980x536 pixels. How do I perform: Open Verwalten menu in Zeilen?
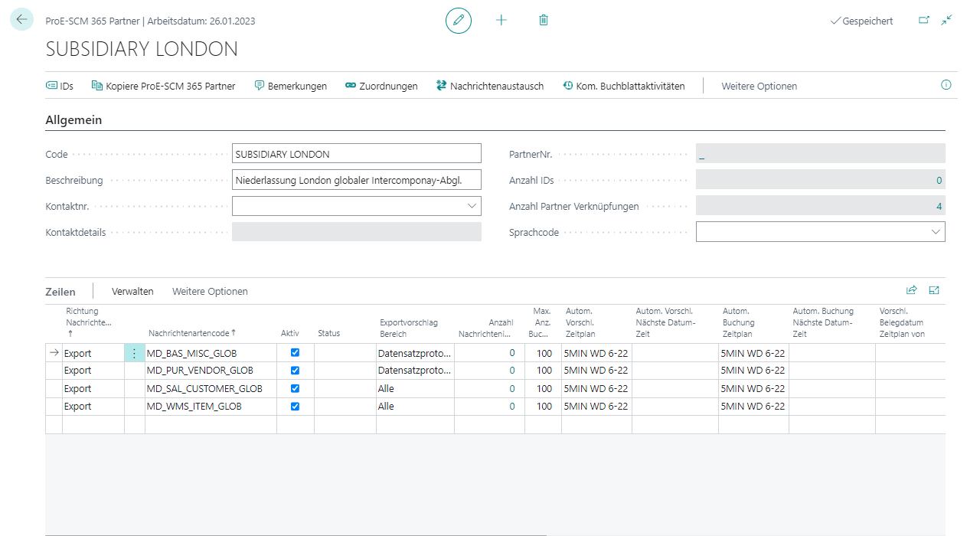(x=132, y=292)
